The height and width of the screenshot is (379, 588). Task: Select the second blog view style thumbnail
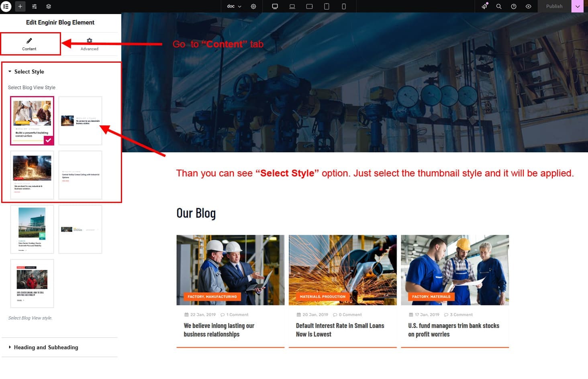point(80,121)
